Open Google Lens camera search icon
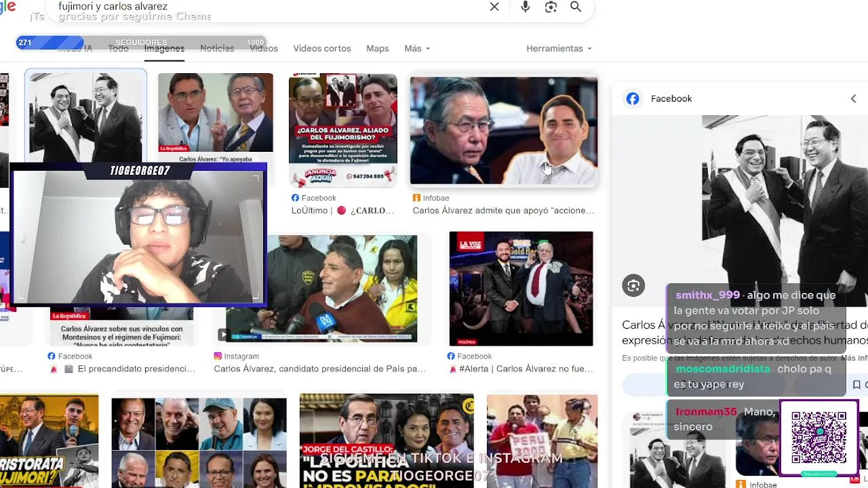Viewport: 868px width, 488px height. click(x=551, y=7)
